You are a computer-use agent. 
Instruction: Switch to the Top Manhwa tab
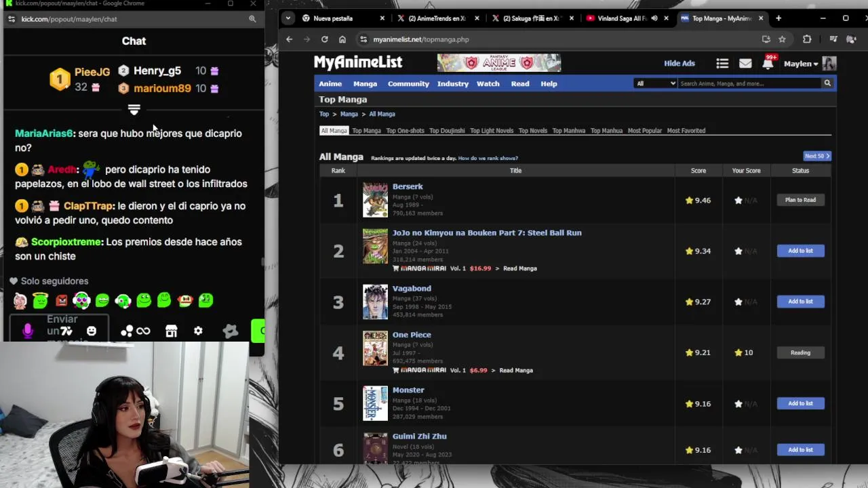[568, 131]
